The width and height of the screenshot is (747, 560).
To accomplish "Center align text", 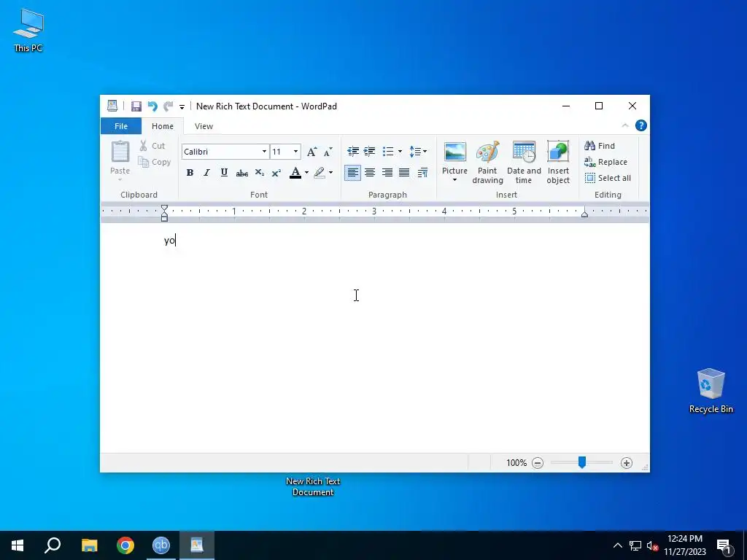I will (370, 172).
